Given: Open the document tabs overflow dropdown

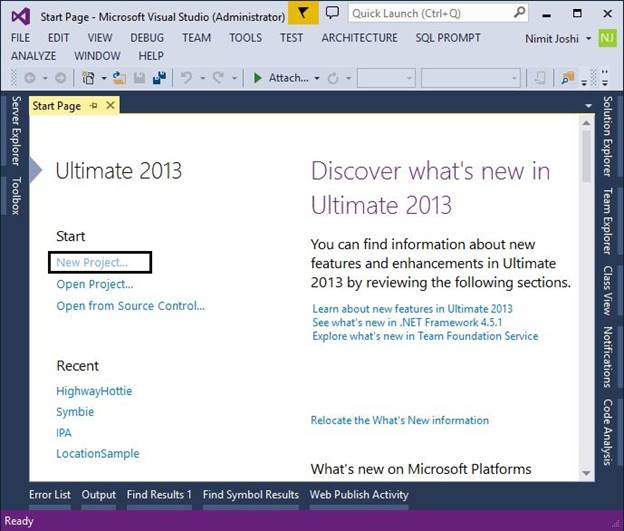Looking at the screenshot, I should [588, 106].
